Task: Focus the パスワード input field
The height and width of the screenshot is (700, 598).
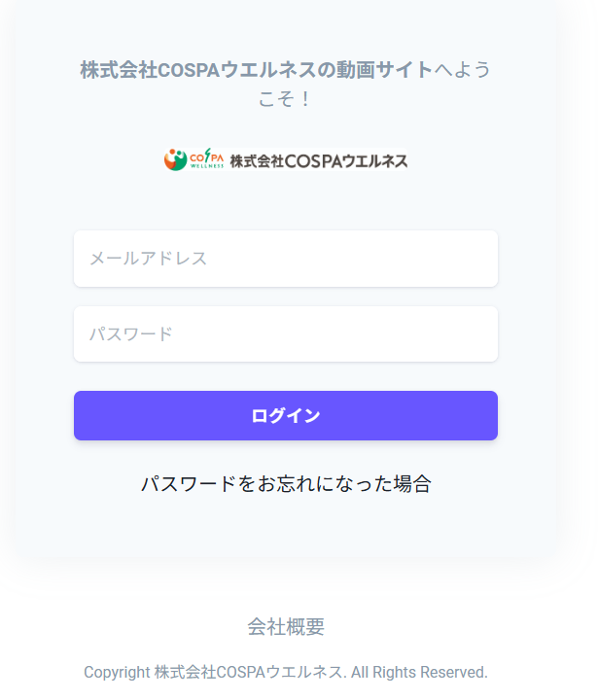Action: 286,333
